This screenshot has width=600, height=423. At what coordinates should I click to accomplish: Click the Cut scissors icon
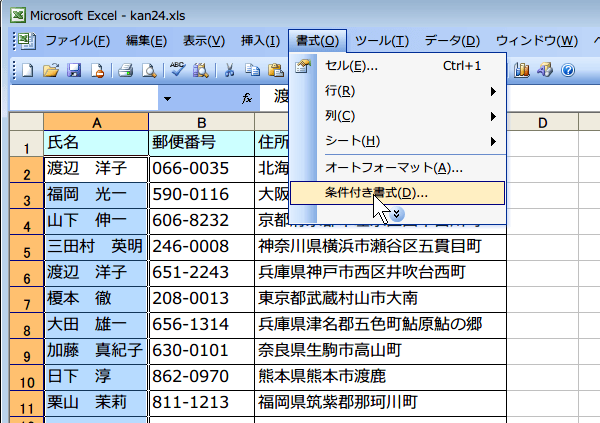click(229, 70)
